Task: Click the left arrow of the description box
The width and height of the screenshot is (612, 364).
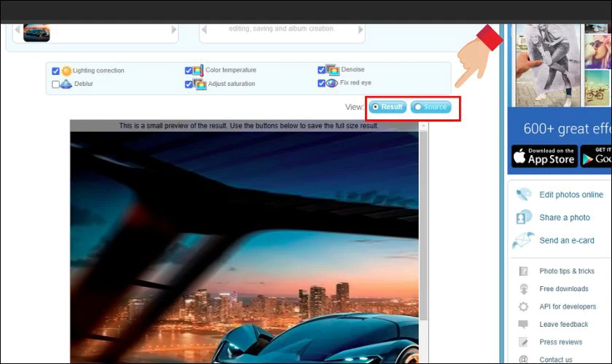Action: click(x=204, y=30)
